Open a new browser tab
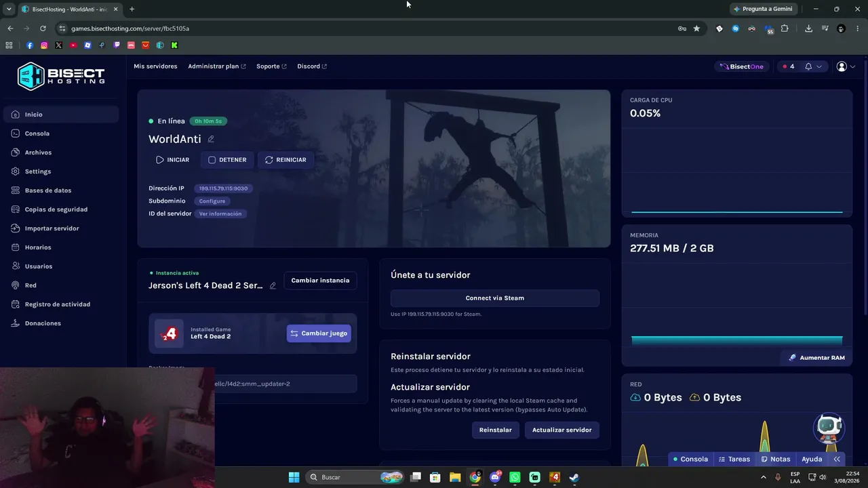This screenshot has width=868, height=488. click(132, 9)
